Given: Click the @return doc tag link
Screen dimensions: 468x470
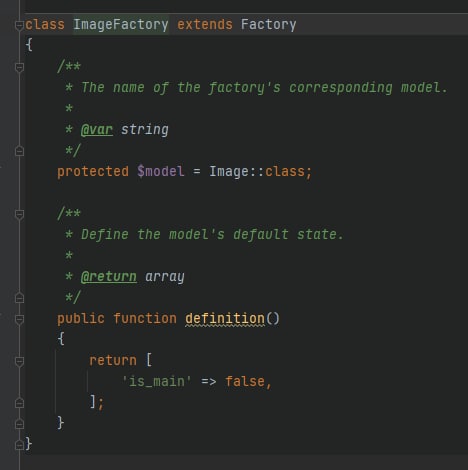Looking at the screenshot, I should pos(109,277).
